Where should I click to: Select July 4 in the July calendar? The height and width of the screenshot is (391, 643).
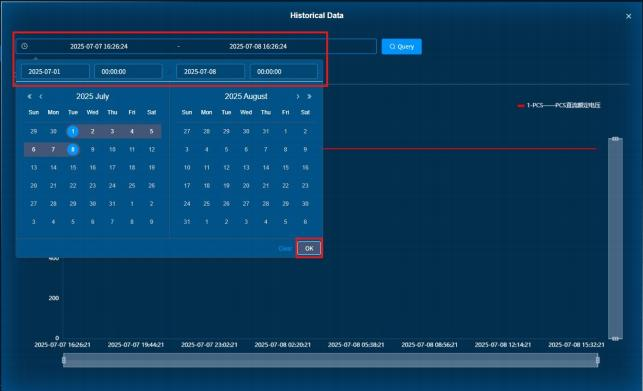(x=132, y=131)
